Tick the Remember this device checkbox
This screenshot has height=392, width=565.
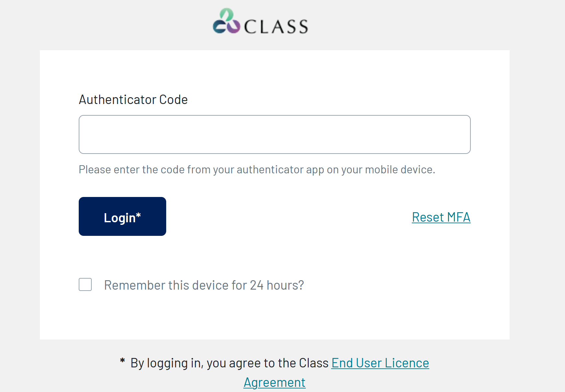(x=85, y=284)
